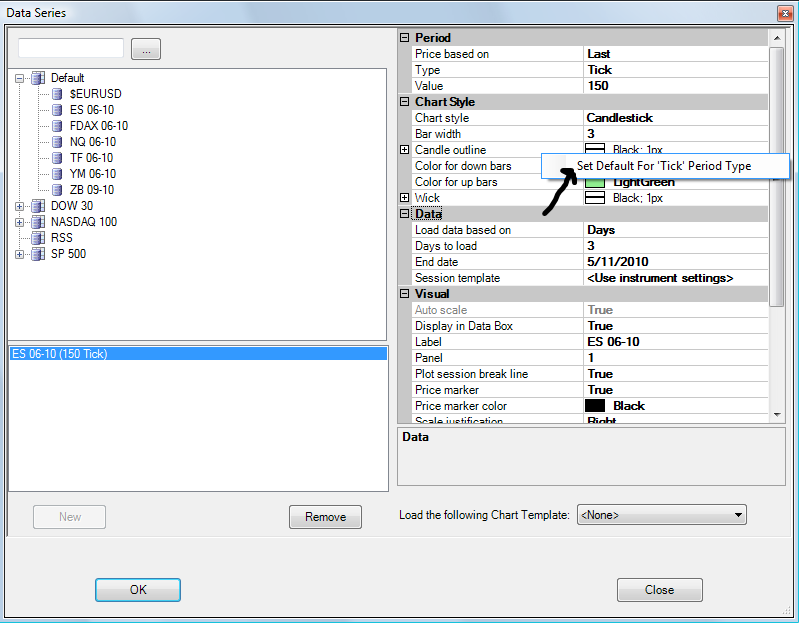
Task: Click the Remove button
Action: click(325, 517)
